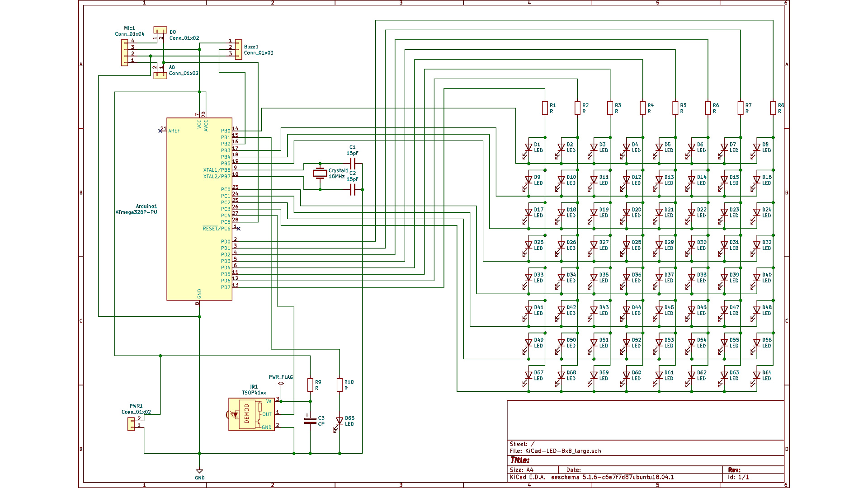Click the PWR_FLAG symbol
The image size is (868, 488).
tap(281, 383)
